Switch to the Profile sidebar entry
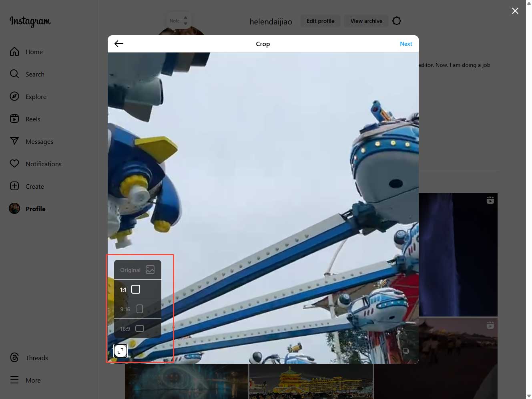 click(x=14, y=208)
